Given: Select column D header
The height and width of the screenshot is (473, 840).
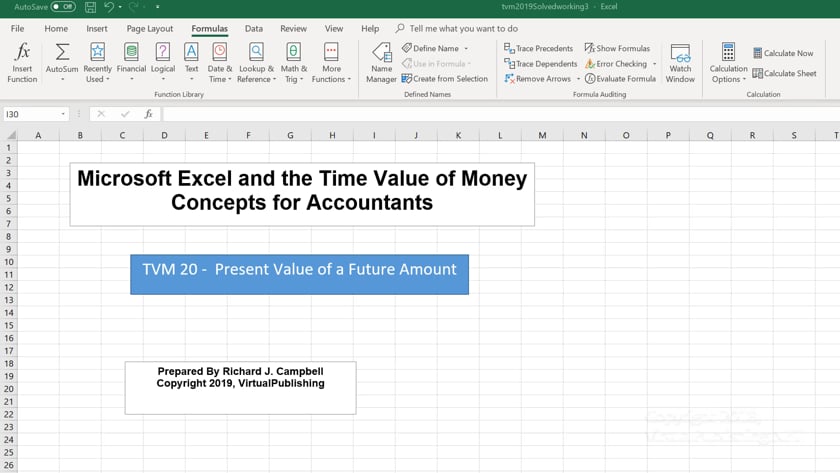Looking at the screenshot, I should 164,136.
